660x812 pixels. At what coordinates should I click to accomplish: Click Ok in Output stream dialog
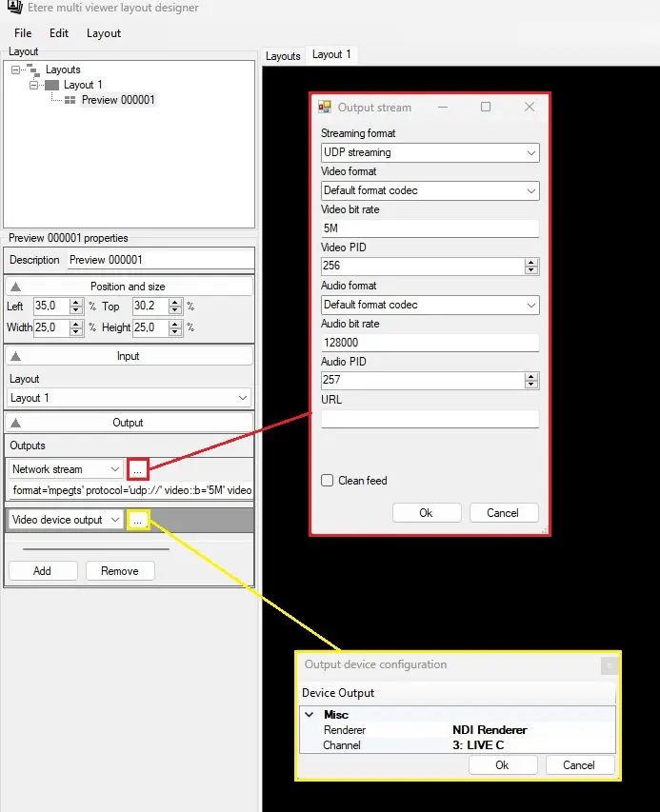coord(426,513)
